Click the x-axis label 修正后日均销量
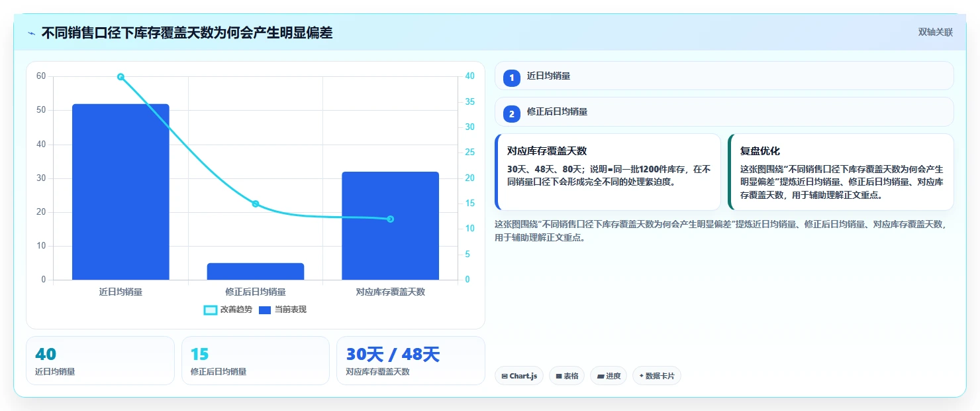The width and height of the screenshot is (980, 411). 256,292
